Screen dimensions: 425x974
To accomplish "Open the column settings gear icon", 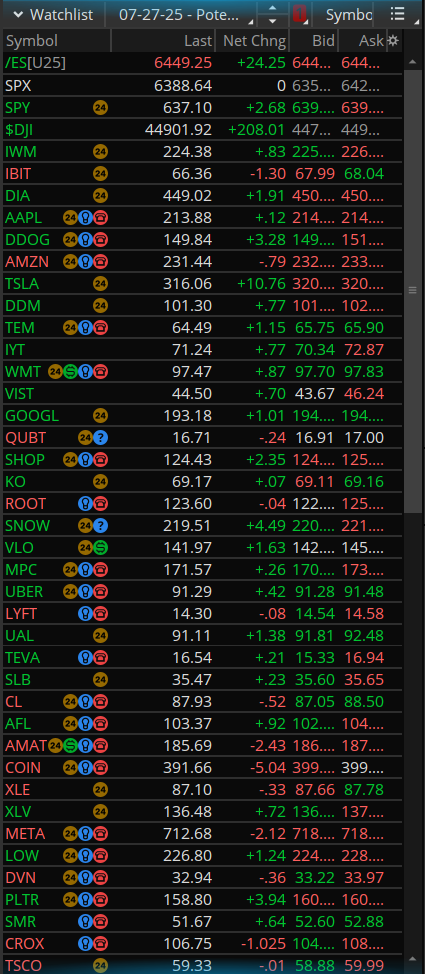I will pos(393,41).
